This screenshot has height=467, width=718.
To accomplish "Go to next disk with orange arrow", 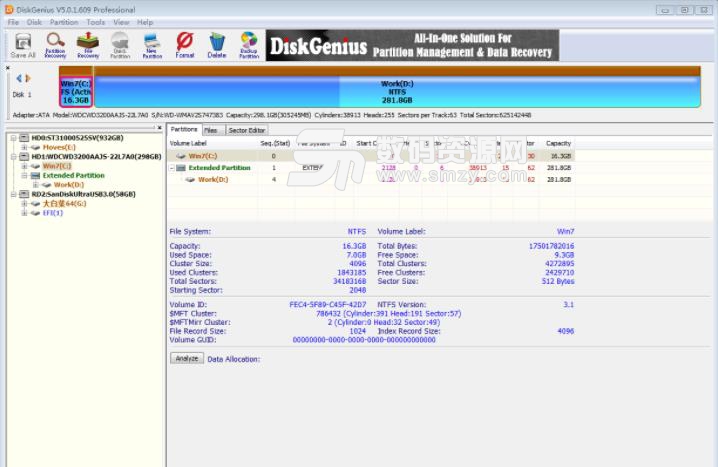I will (28, 78).
